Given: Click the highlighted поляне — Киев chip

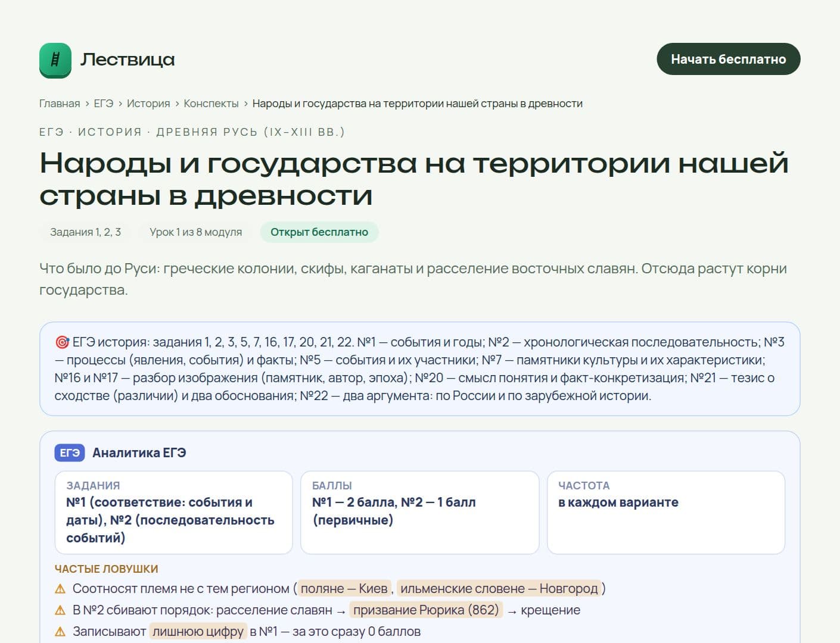Looking at the screenshot, I should pos(344,589).
